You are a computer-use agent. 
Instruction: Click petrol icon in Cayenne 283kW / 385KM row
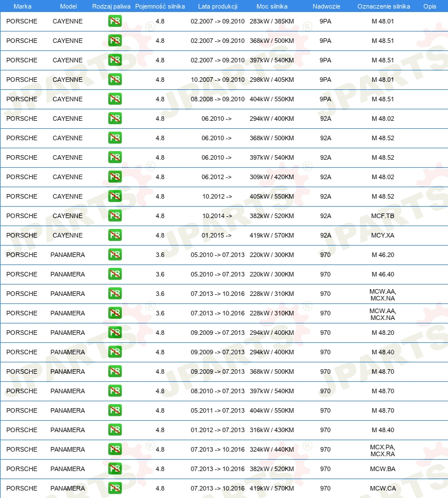click(115, 21)
